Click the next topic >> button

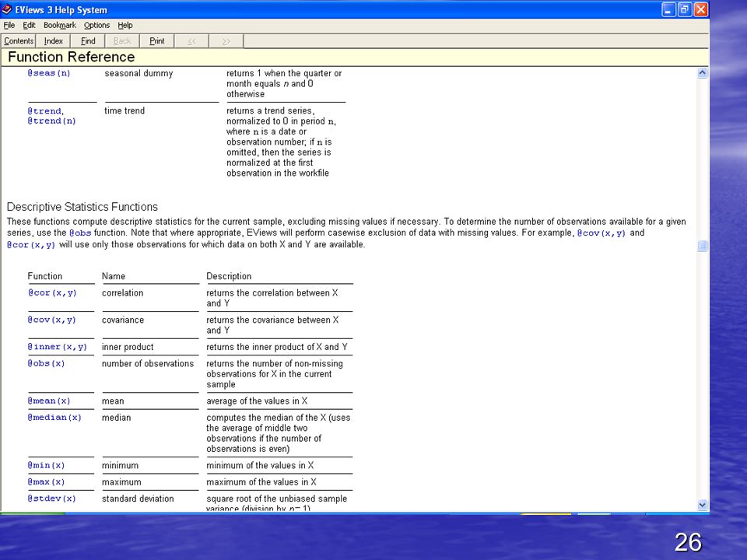pos(226,41)
